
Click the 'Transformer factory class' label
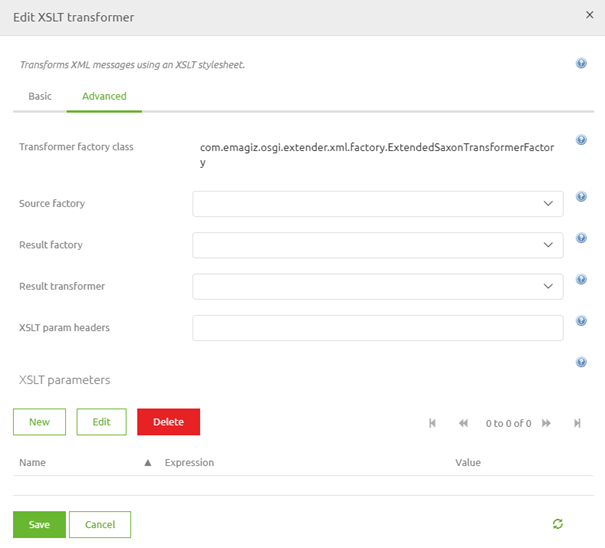tap(76, 147)
